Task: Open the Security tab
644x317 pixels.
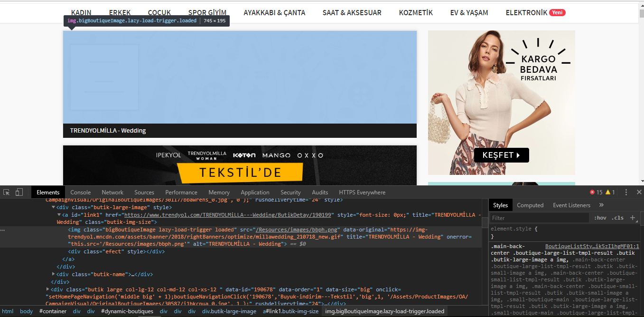Action: click(290, 192)
